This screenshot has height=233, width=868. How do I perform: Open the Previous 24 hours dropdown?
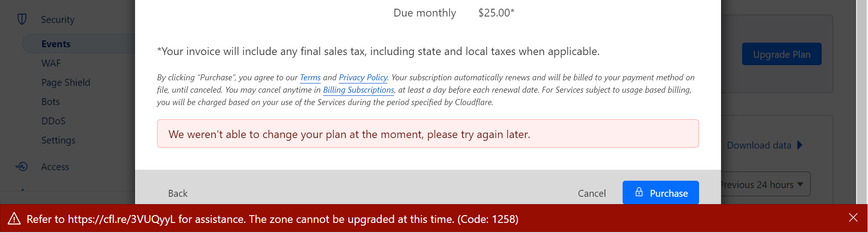(765, 184)
